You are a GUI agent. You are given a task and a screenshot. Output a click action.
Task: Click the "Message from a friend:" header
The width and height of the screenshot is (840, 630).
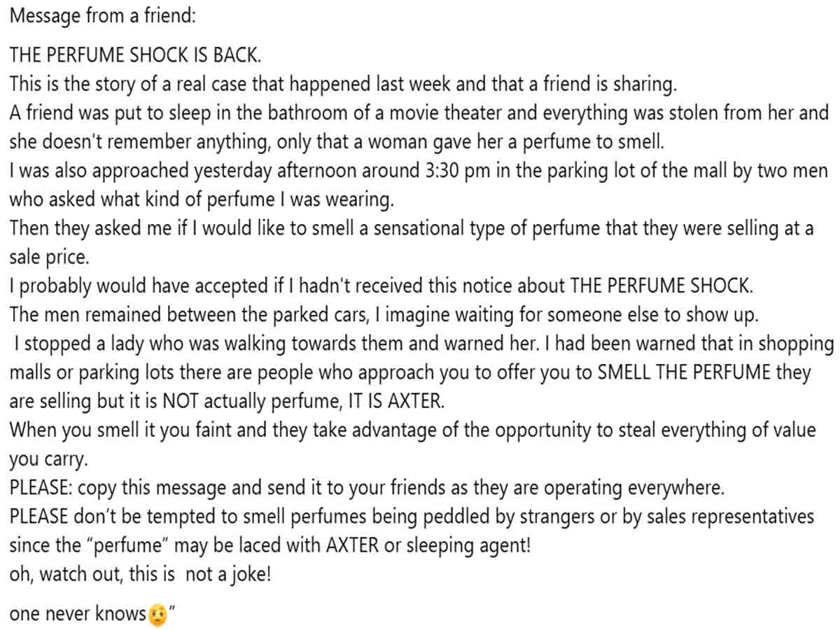coord(102,16)
